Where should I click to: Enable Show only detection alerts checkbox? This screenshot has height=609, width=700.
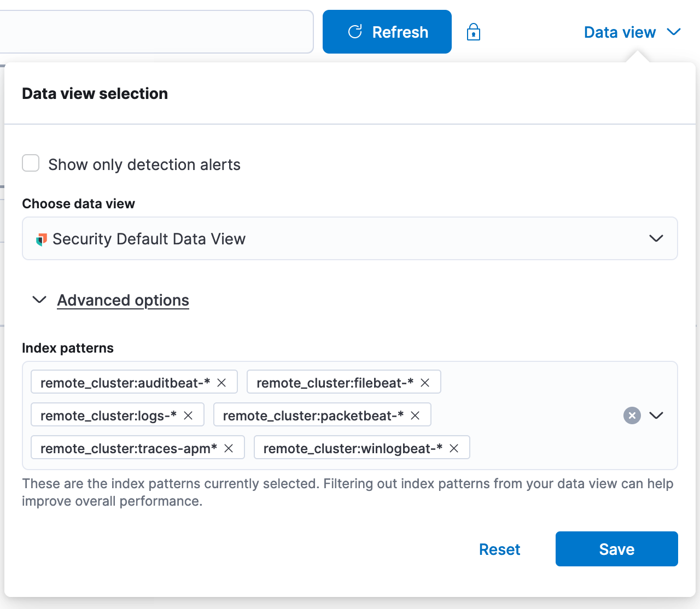point(31,163)
